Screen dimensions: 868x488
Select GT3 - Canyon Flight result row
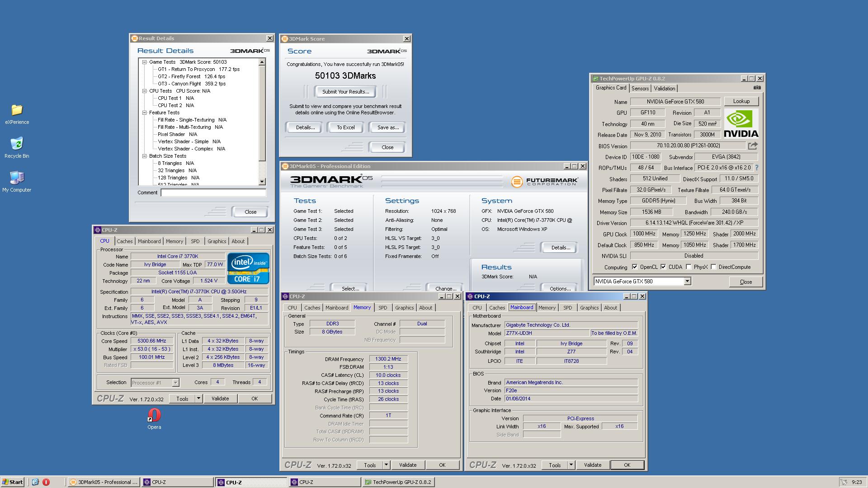(191, 84)
